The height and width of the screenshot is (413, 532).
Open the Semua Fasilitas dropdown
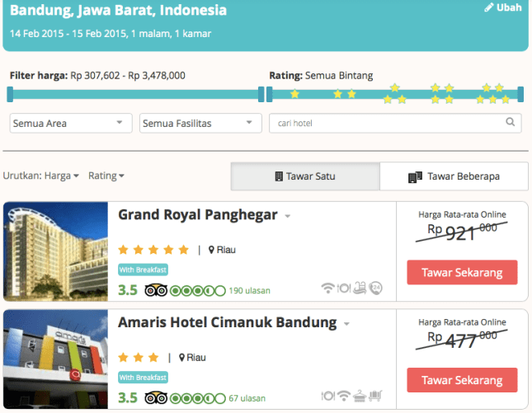coord(200,123)
